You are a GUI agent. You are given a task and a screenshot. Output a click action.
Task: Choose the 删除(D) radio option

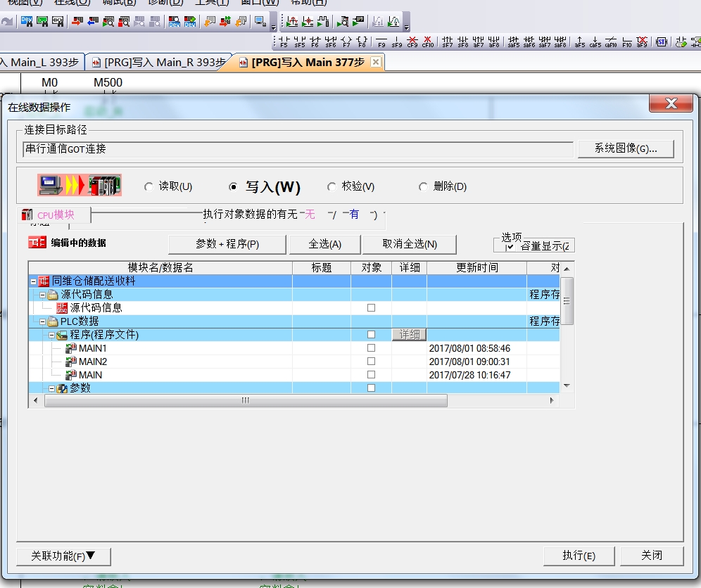[423, 187]
